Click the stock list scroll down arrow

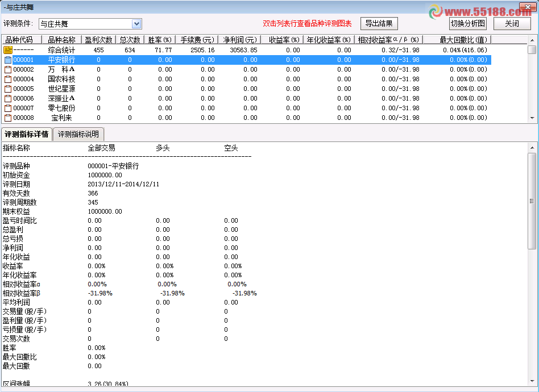tap(532, 118)
